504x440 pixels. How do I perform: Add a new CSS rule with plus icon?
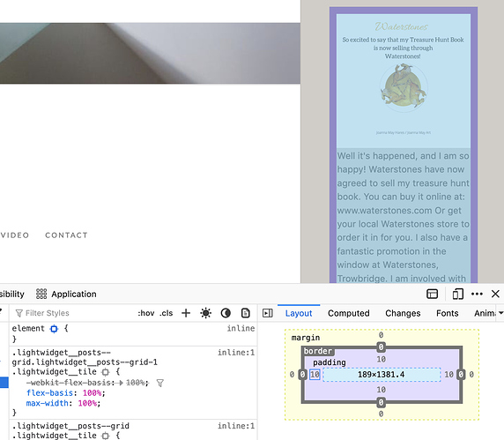click(186, 313)
